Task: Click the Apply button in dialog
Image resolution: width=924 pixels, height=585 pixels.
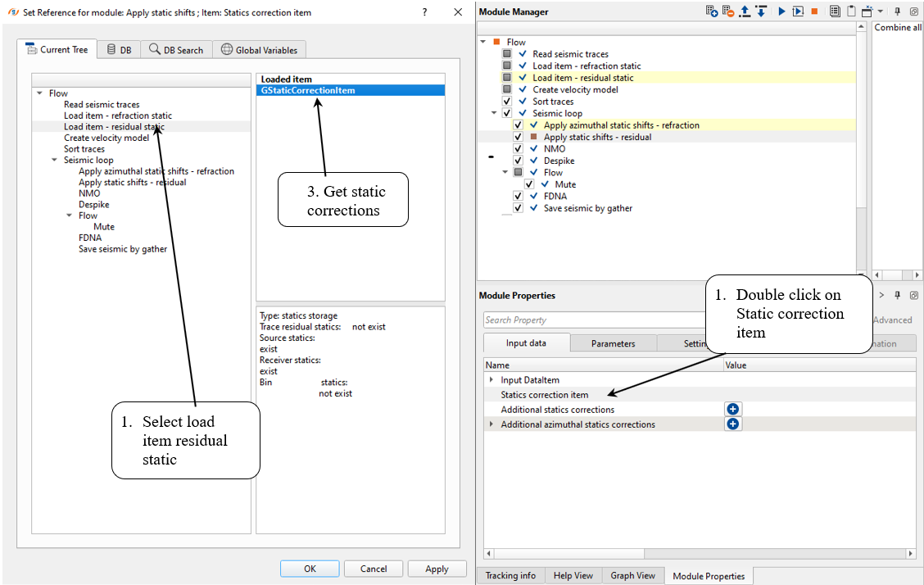Action: tap(437, 569)
